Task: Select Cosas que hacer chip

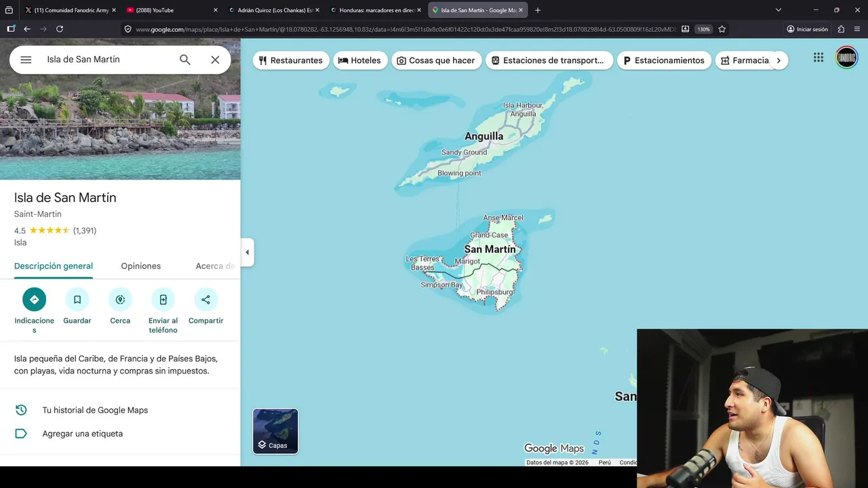Action: pos(436,60)
